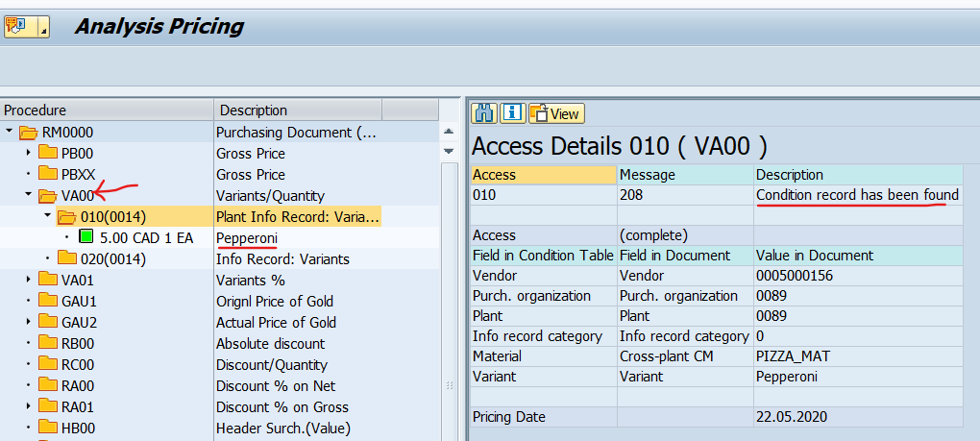Click the VA01 folder icon

pos(48,280)
